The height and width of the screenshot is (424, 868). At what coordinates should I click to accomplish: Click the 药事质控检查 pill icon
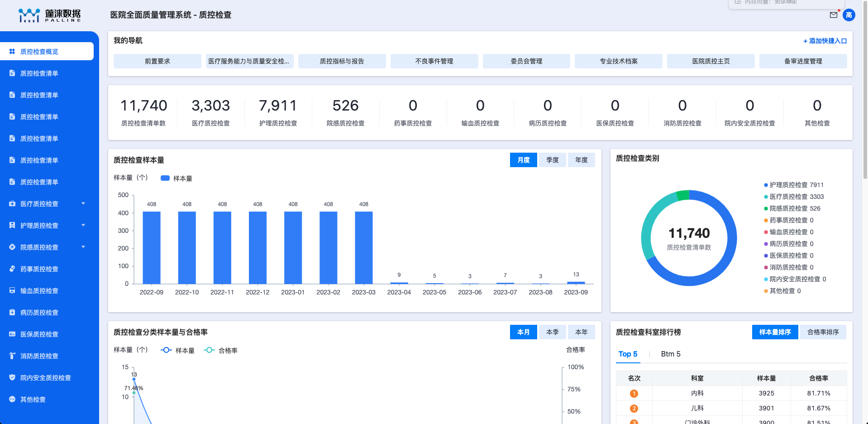tap(12, 269)
